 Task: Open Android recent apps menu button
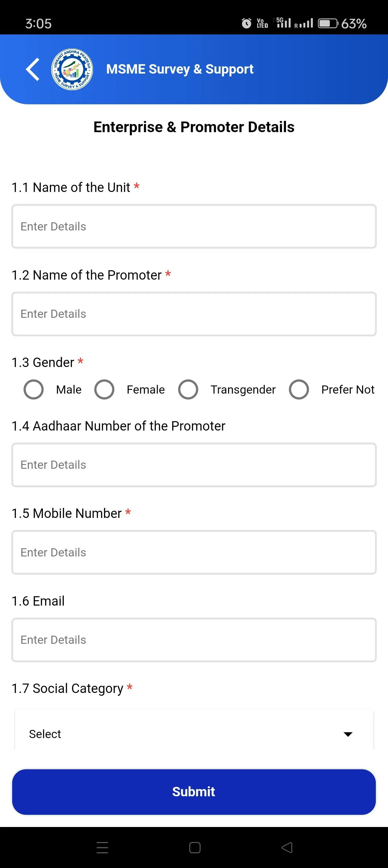[102, 847]
